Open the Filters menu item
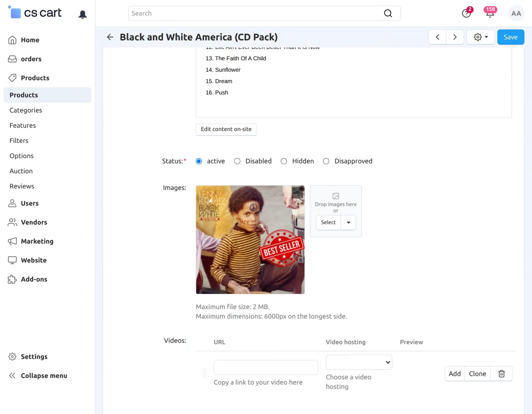 (x=19, y=141)
